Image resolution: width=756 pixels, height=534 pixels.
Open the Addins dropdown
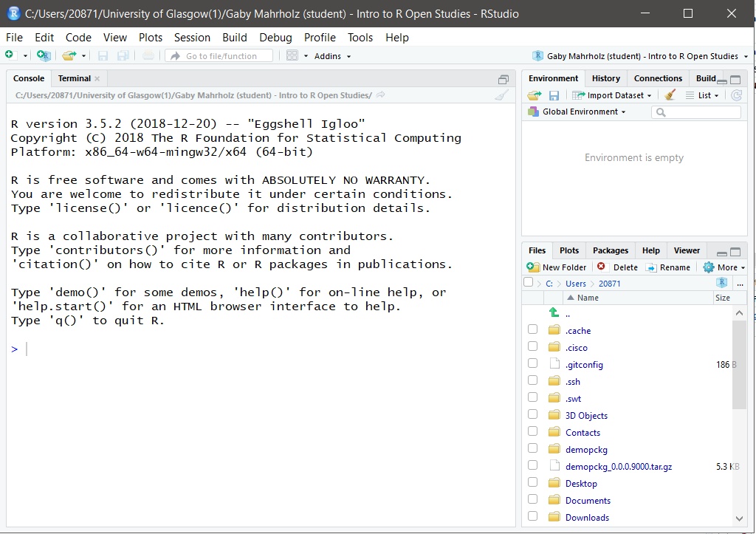point(332,56)
